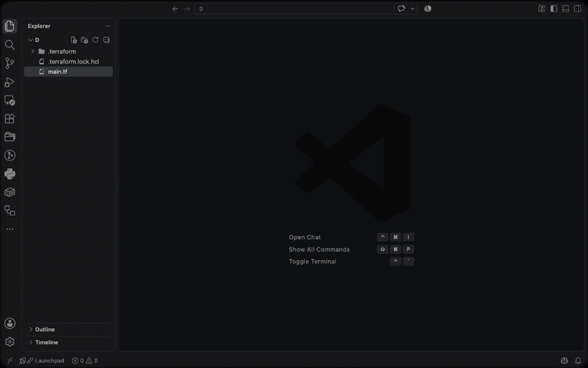
Task: Open the Extensions view
Action: pos(10,118)
